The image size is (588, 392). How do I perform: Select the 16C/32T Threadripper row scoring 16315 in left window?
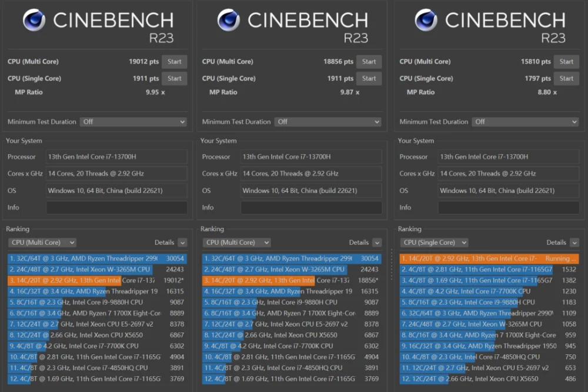click(97, 291)
